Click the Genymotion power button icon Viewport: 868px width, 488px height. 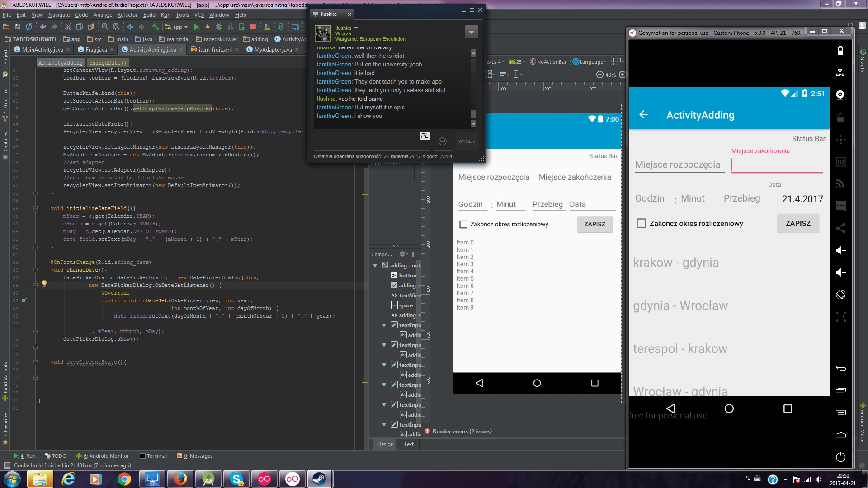coord(840,457)
